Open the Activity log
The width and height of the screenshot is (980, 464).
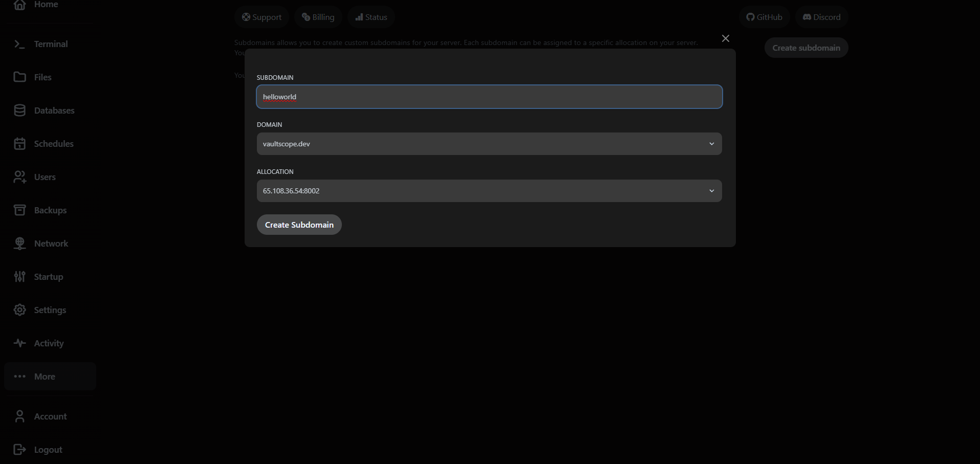point(49,343)
